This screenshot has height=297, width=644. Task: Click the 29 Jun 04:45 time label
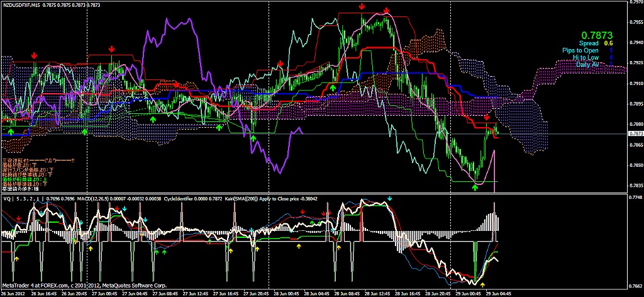click(498, 294)
